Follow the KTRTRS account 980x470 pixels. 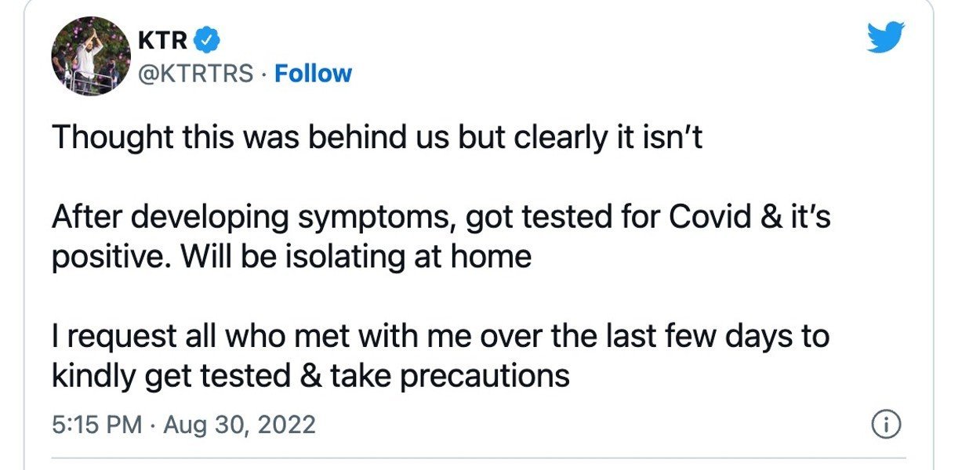(313, 74)
